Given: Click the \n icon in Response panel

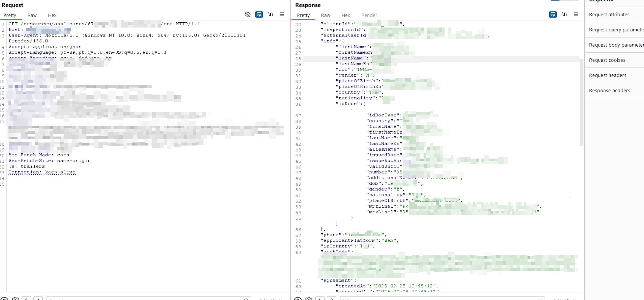Looking at the screenshot, I should tap(564, 14).
